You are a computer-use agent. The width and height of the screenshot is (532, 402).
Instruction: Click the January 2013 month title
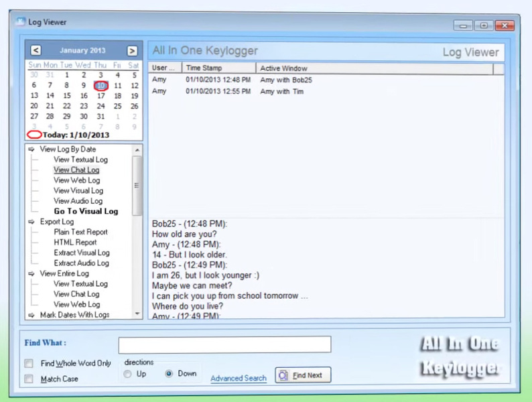(x=82, y=50)
